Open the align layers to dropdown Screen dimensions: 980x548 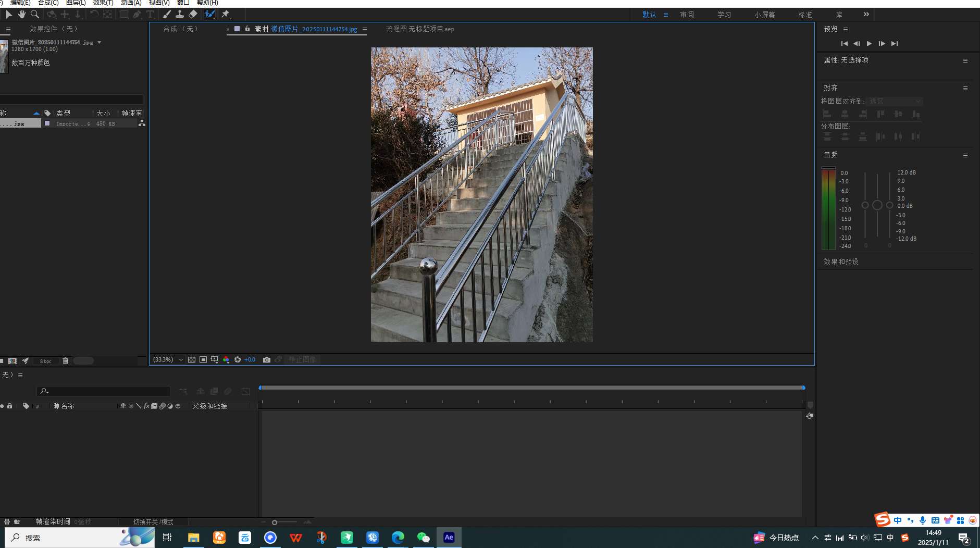pos(896,101)
